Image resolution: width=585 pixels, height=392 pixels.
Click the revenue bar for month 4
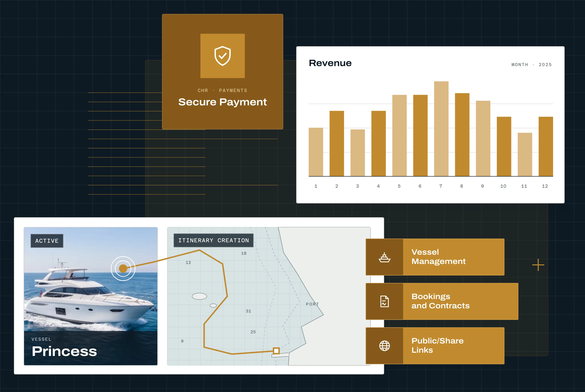[379, 144]
